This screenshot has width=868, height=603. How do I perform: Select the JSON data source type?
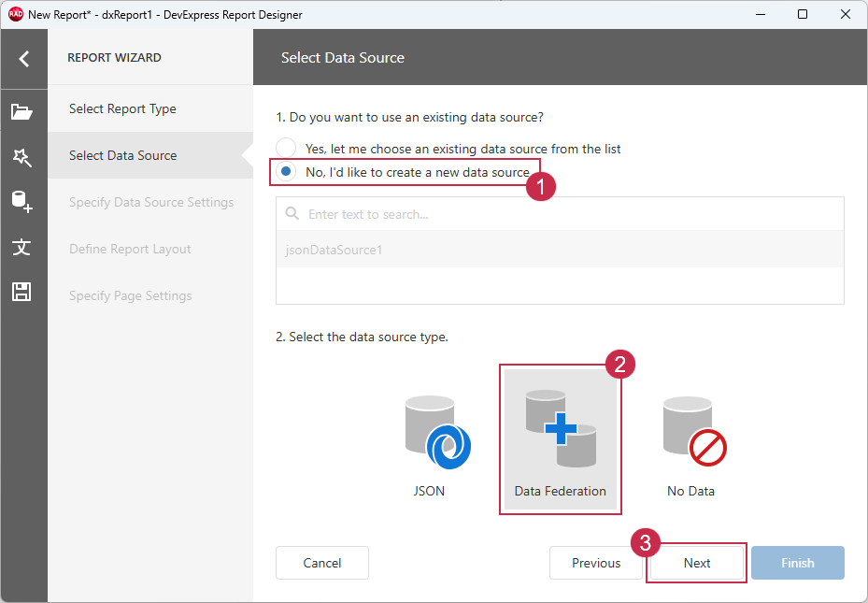tap(430, 446)
